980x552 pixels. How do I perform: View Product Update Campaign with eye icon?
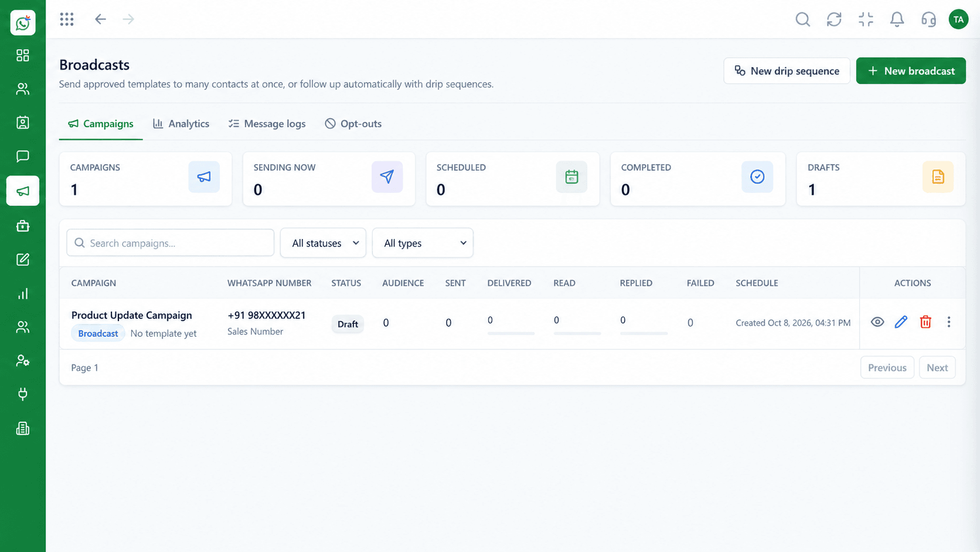(x=877, y=322)
